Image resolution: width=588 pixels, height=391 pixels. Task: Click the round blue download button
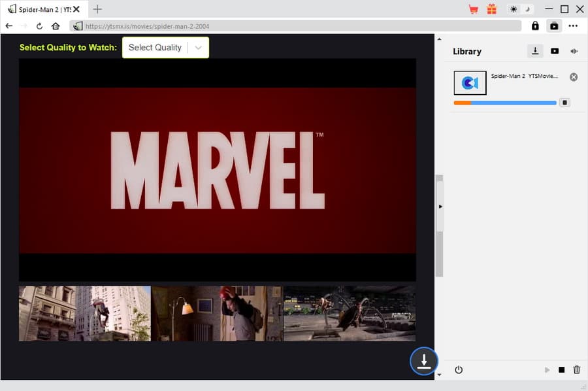(424, 361)
